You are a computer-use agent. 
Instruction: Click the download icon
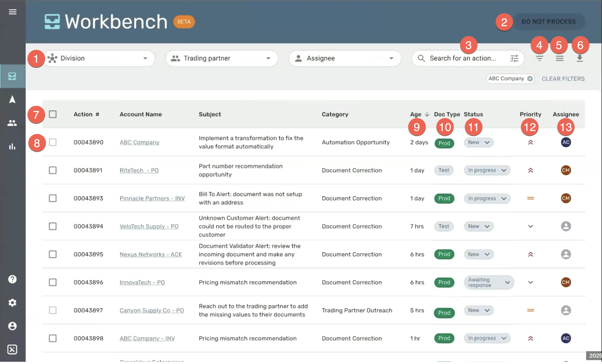tap(580, 58)
